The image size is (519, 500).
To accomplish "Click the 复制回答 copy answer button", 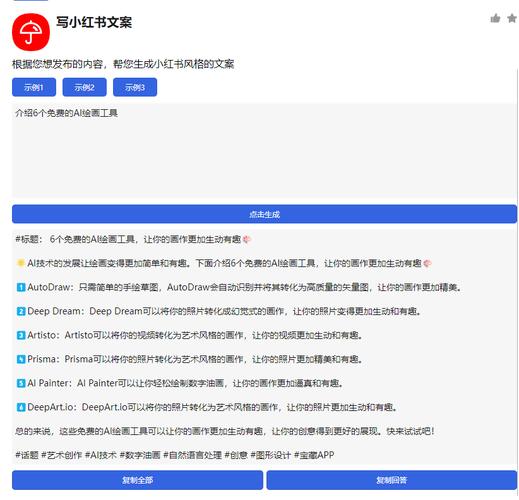I will [392, 480].
